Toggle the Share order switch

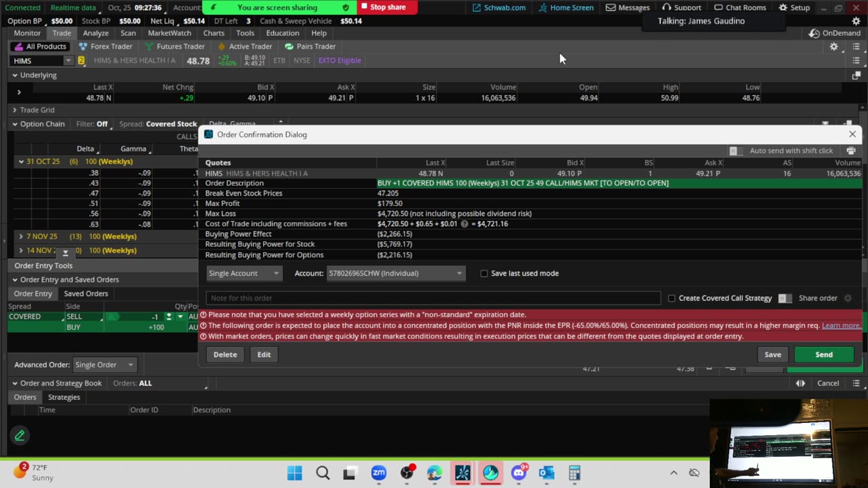[x=785, y=298]
